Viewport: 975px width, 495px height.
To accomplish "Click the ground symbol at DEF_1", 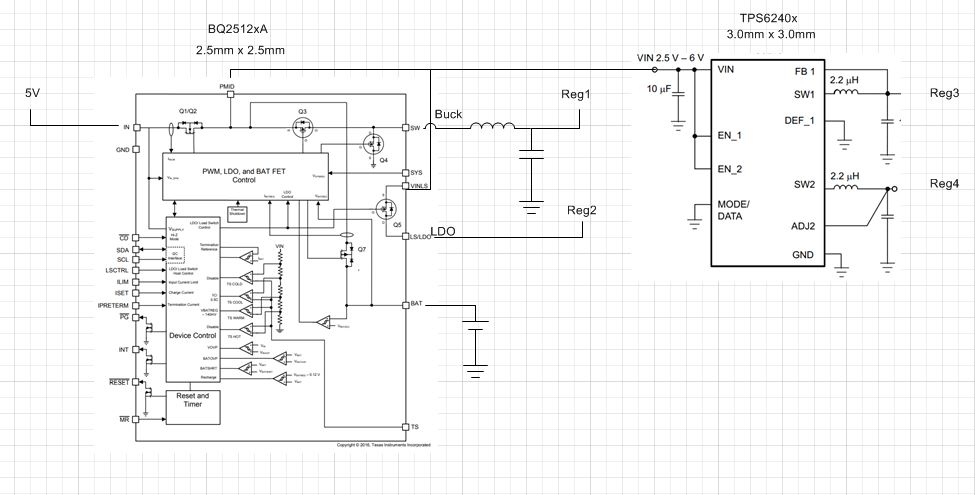I will [844, 145].
